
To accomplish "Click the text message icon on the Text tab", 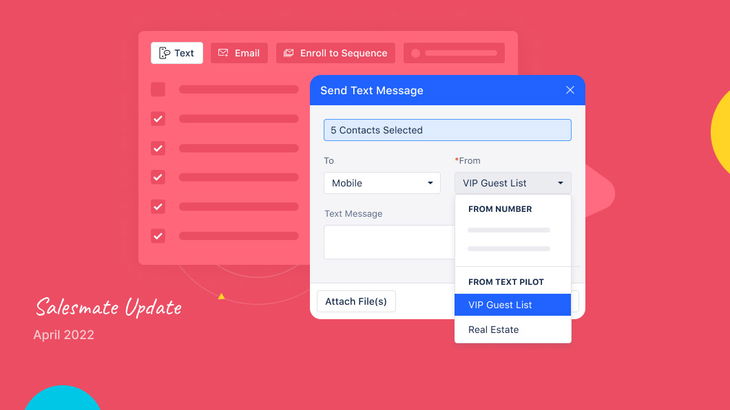I will (x=164, y=53).
